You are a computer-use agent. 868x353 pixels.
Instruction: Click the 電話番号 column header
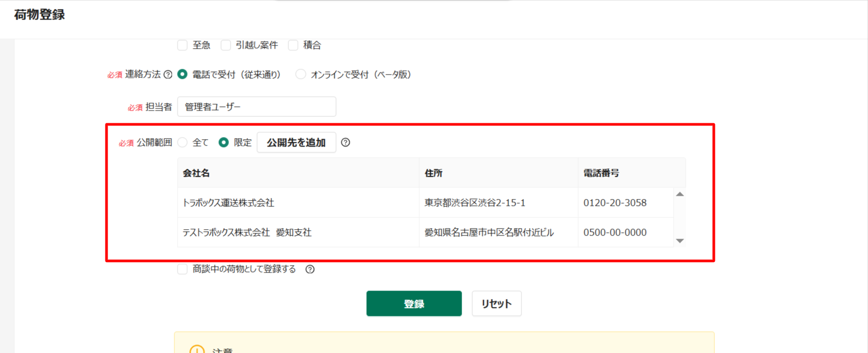pos(632,173)
